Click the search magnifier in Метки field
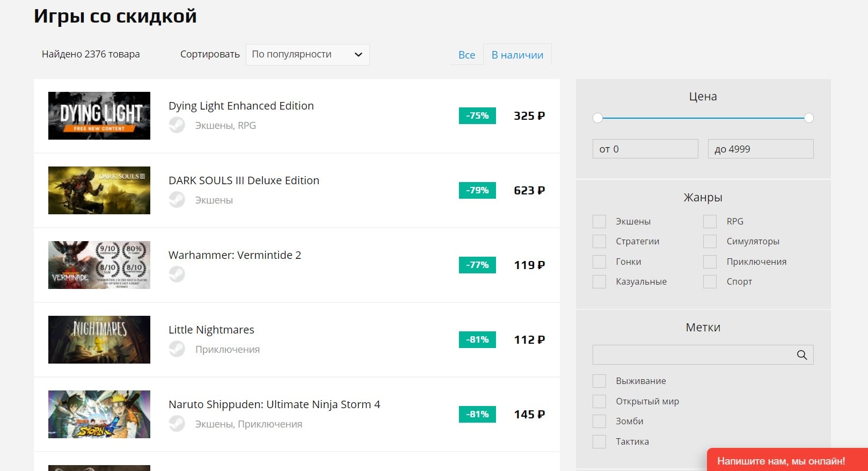The width and height of the screenshot is (868, 471). tap(802, 355)
